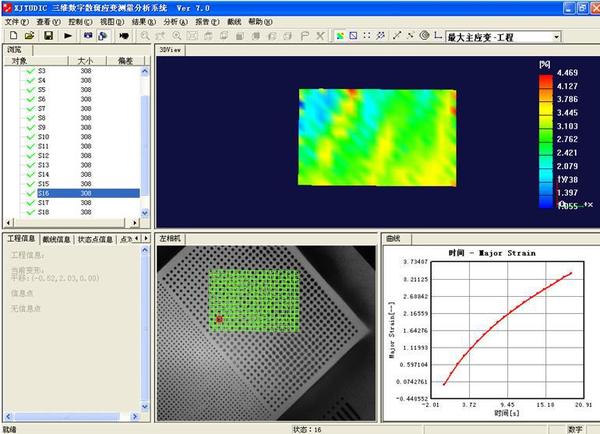The width and height of the screenshot is (600, 434).
Task: Click the camera icon in the toolbar
Action: [x=88, y=36]
